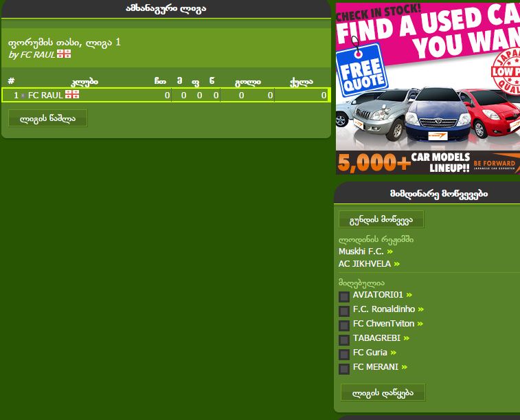Click the arrow icon after TABAGREBI

point(407,338)
